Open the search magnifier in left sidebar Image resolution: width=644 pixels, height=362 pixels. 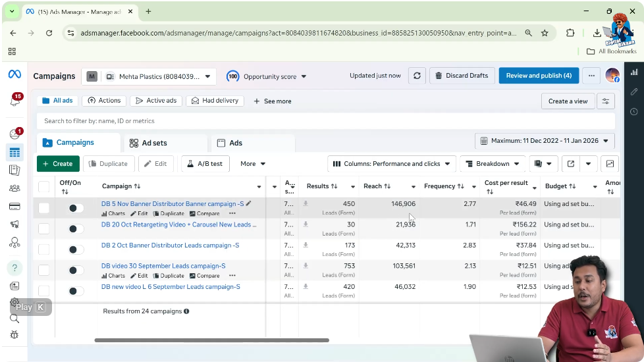(x=14, y=319)
